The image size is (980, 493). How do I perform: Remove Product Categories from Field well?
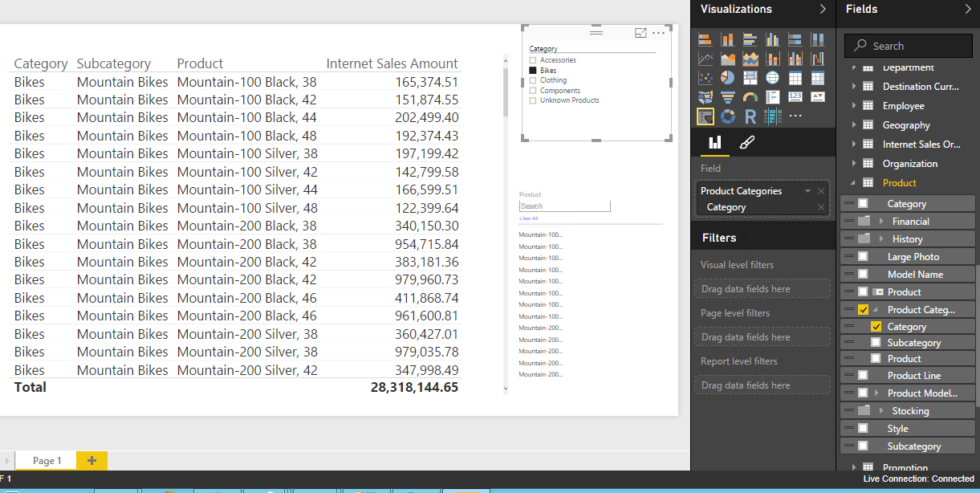click(821, 191)
